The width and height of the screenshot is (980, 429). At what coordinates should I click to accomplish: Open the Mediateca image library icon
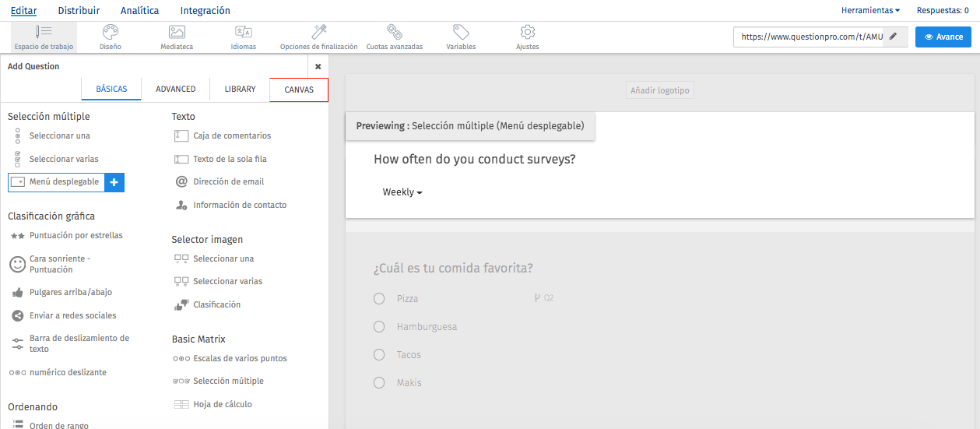pos(177,32)
